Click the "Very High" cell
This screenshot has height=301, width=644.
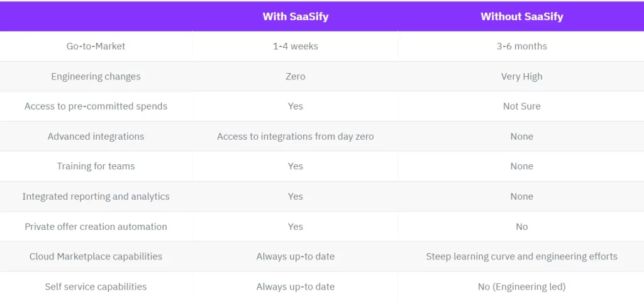(x=522, y=76)
